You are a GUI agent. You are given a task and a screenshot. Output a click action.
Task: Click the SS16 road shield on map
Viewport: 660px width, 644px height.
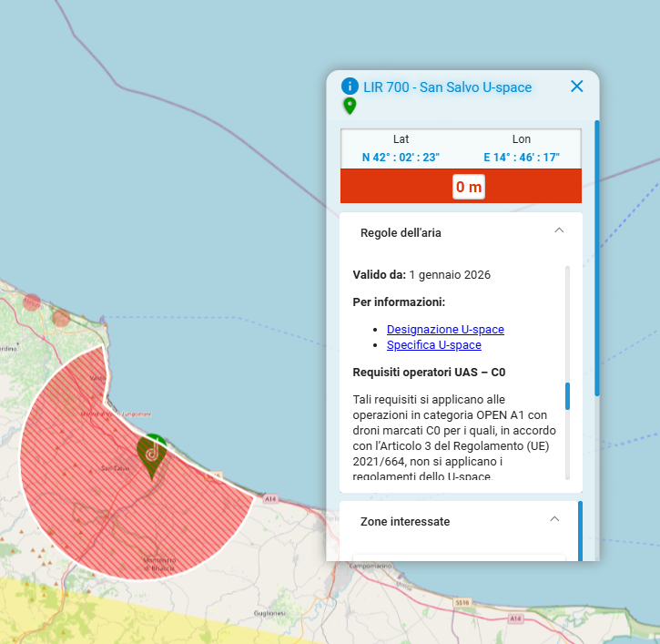(x=462, y=603)
